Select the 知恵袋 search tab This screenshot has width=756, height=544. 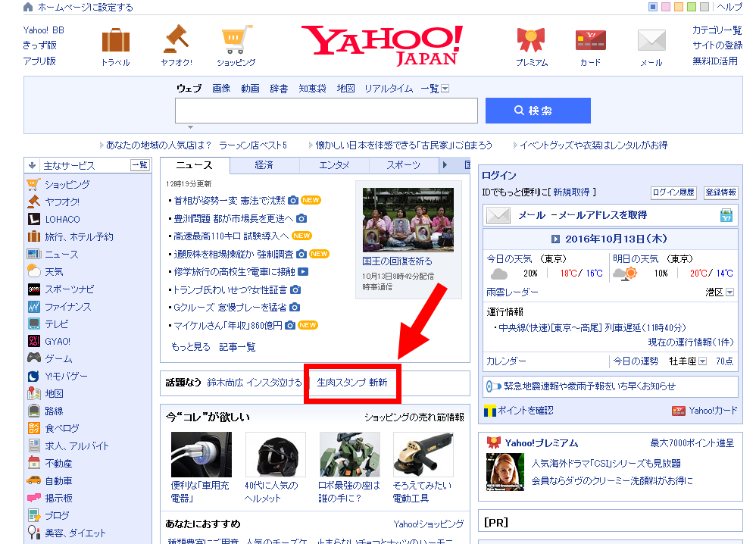click(x=312, y=88)
